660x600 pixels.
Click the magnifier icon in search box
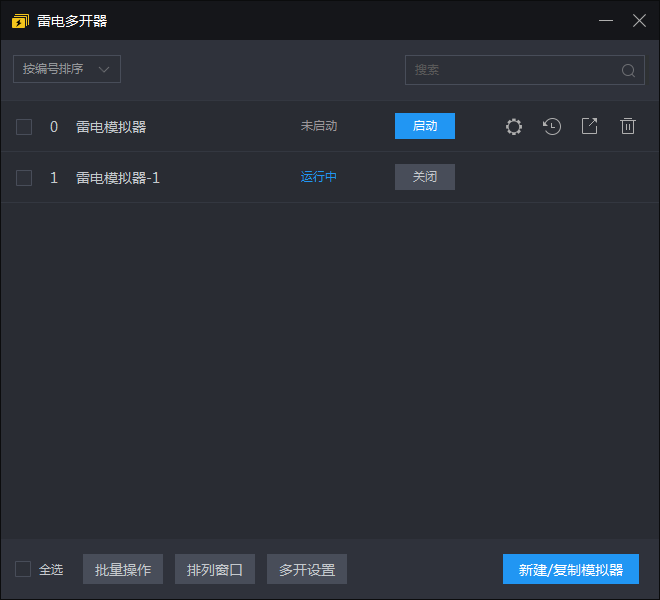click(628, 70)
